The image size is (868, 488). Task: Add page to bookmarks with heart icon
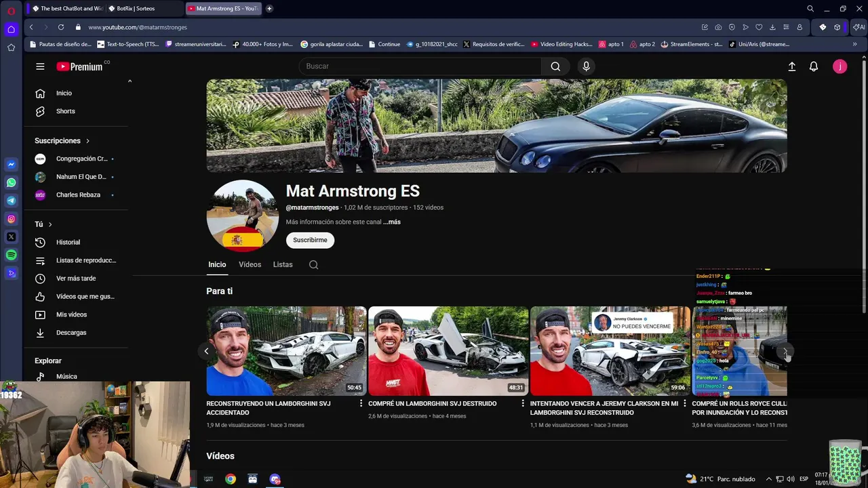759,27
